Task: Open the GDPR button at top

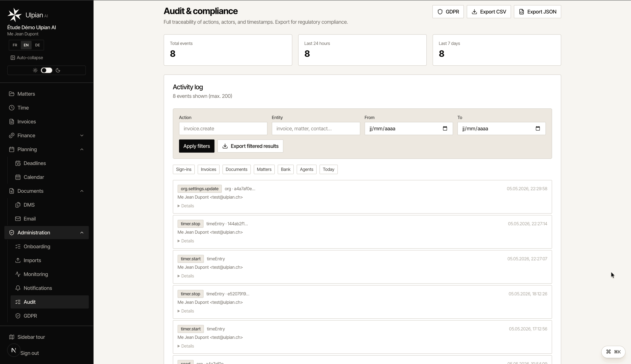Action: [x=448, y=12]
